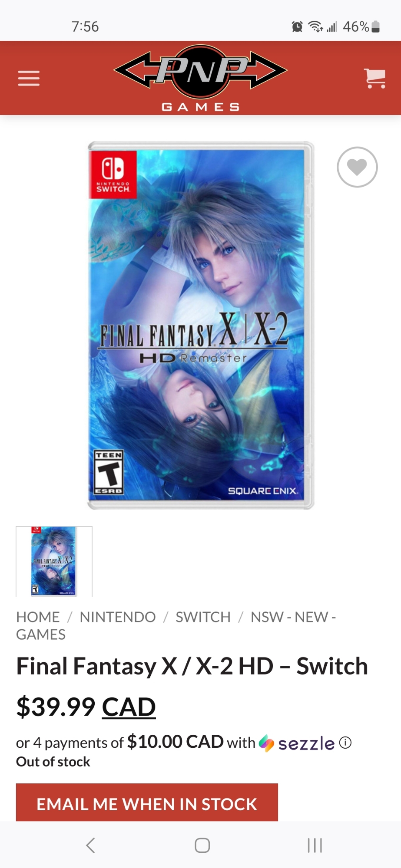Enlarge the main Final Fantasy cover image
This screenshot has height=868, width=401.
pyautogui.click(x=200, y=325)
